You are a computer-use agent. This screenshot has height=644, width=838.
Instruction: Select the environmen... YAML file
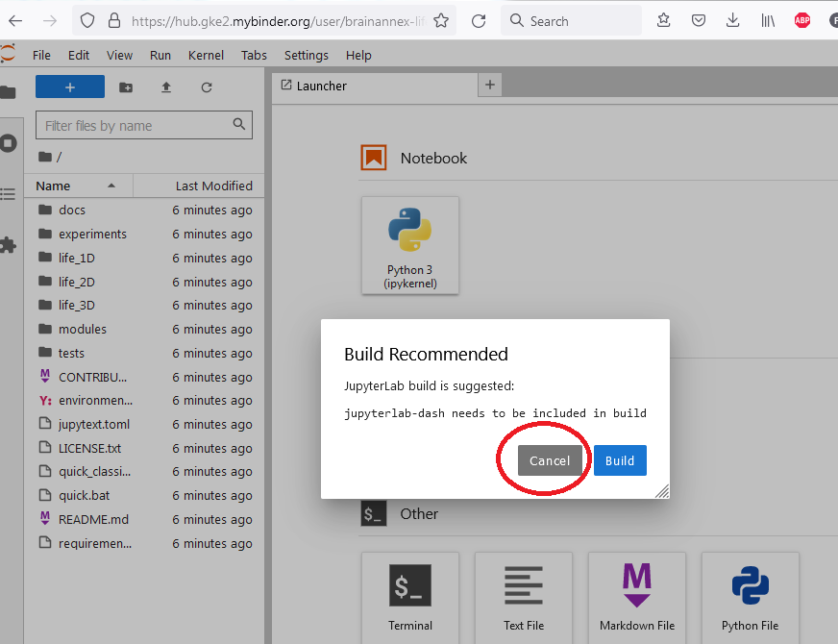144,400
